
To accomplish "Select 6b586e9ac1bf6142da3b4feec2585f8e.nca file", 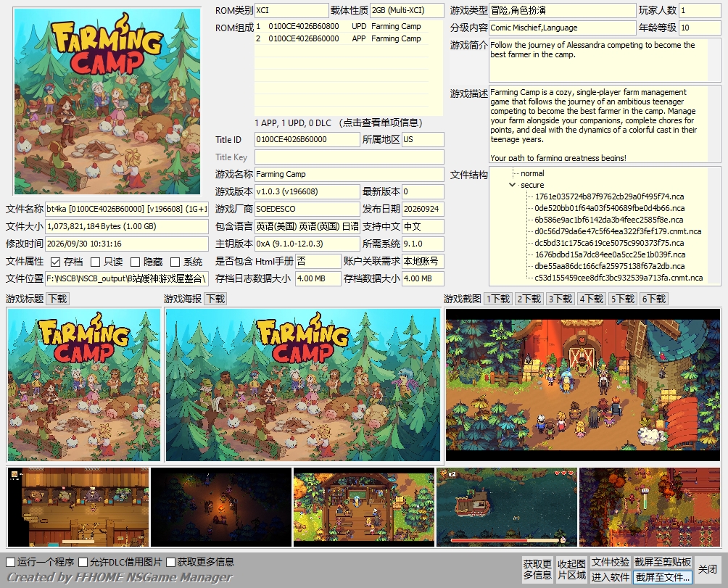I will click(x=608, y=220).
